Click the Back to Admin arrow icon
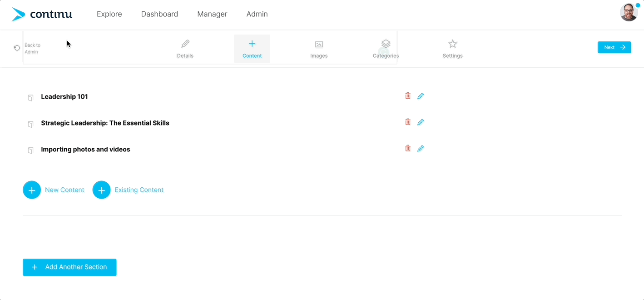Screen dimensions: 644x300 [x=17, y=48]
